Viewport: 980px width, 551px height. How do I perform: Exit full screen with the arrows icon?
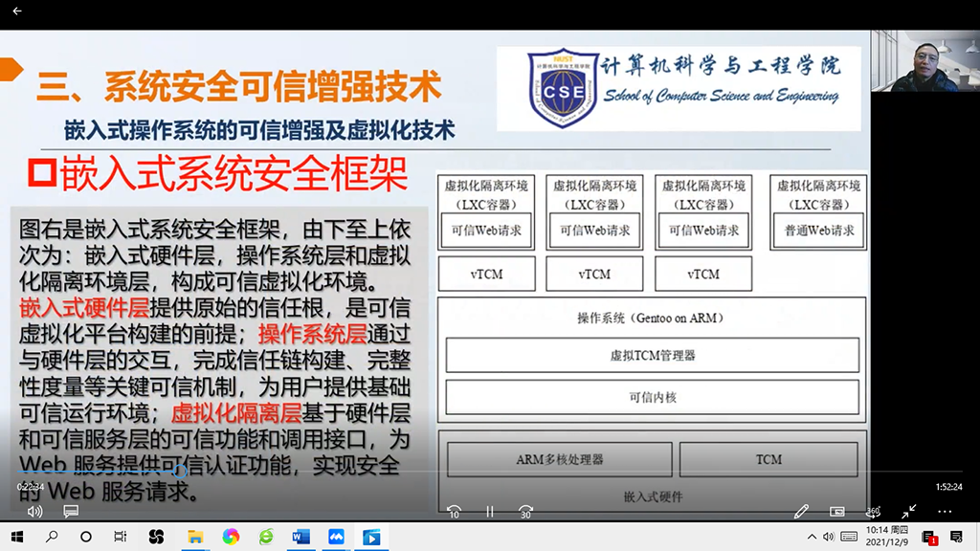coord(909,512)
